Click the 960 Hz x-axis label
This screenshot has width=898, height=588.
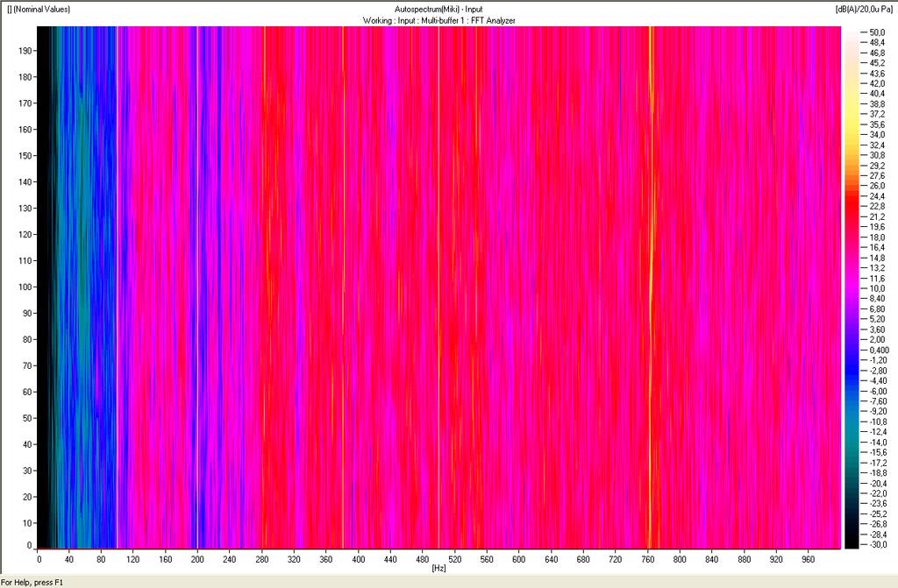[808, 559]
